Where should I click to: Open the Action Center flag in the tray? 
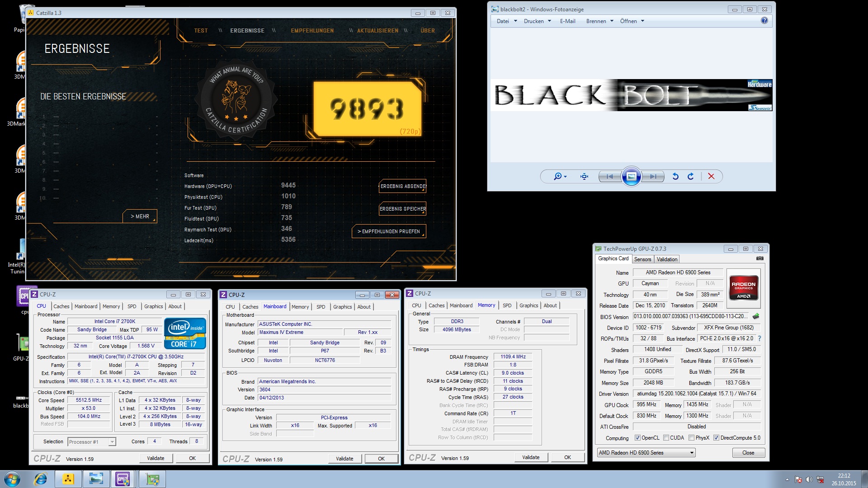798,479
